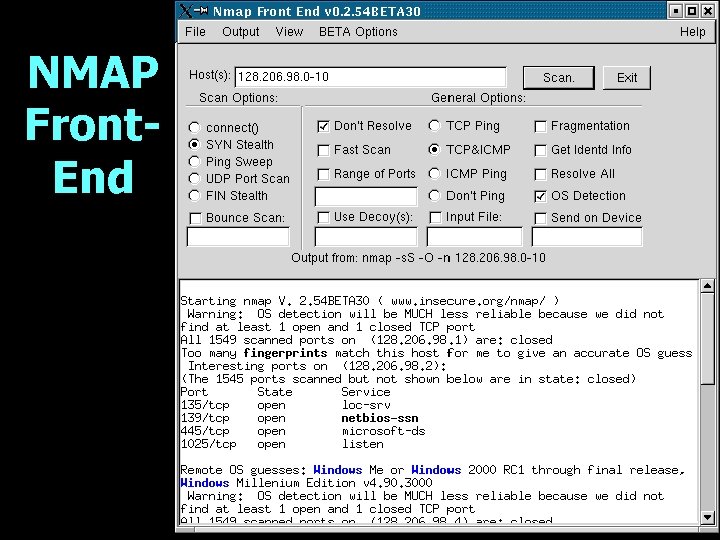The height and width of the screenshot is (540, 720).
Task: Focus the Host(s) input field
Action: (x=371, y=77)
